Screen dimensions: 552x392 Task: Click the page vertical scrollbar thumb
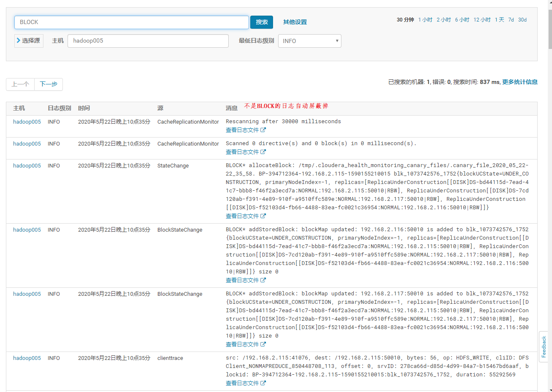550,29
